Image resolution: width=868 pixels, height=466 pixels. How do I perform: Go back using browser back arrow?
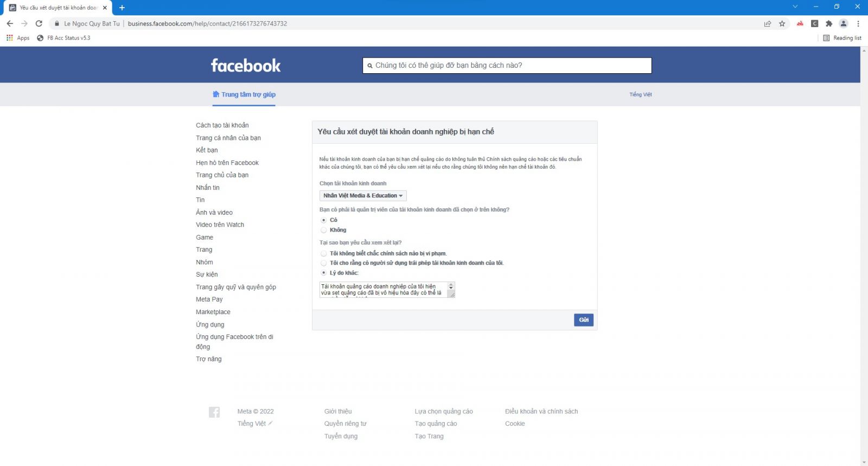click(10, 23)
